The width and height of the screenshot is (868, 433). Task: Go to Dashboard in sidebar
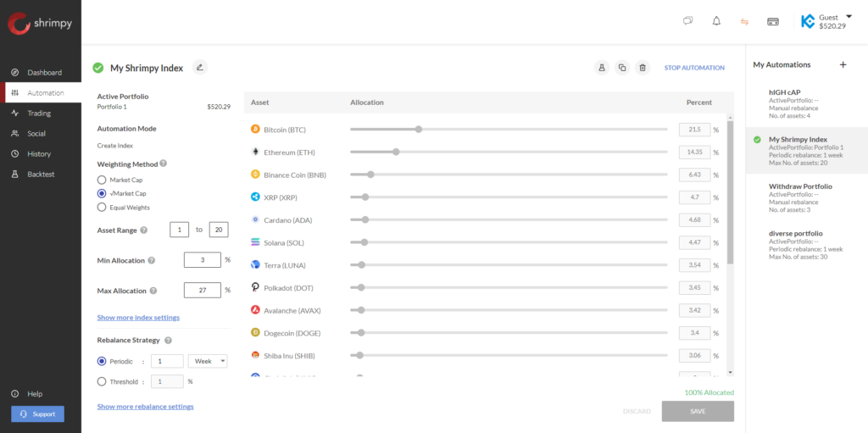point(41,73)
